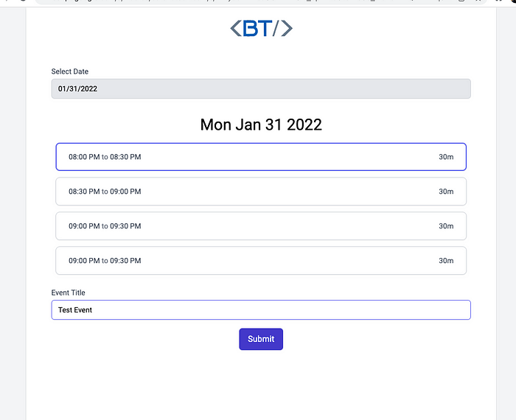The width and height of the screenshot is (516, 420).
Task: Select the 08:00 PM to 08:30 PM slot
Action: [261, 157]
